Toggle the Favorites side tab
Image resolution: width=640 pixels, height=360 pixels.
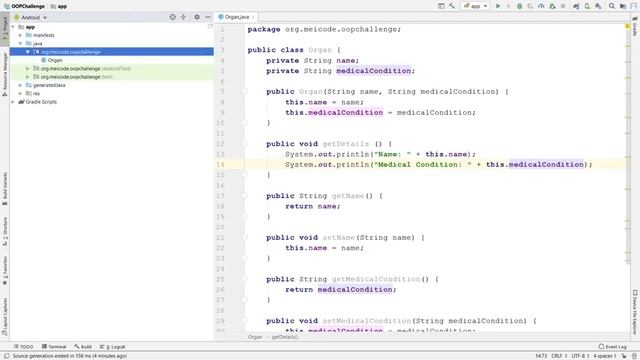[x=4, y=270]
